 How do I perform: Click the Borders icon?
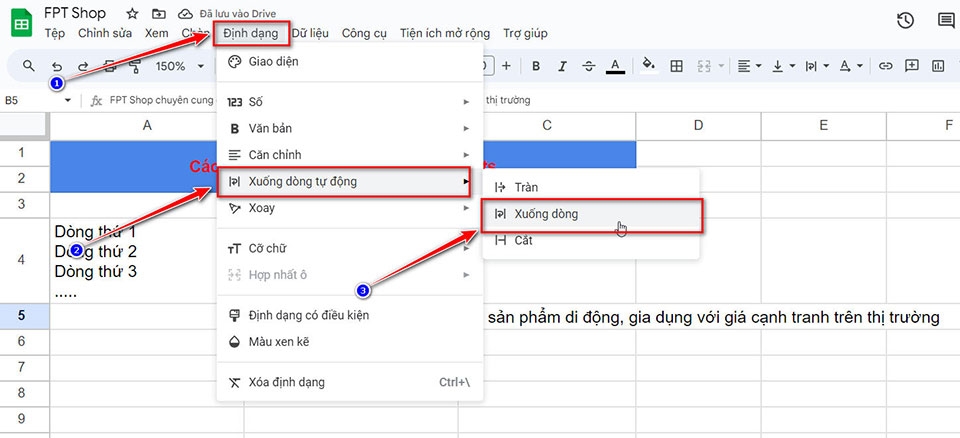(x=677, y=66)
